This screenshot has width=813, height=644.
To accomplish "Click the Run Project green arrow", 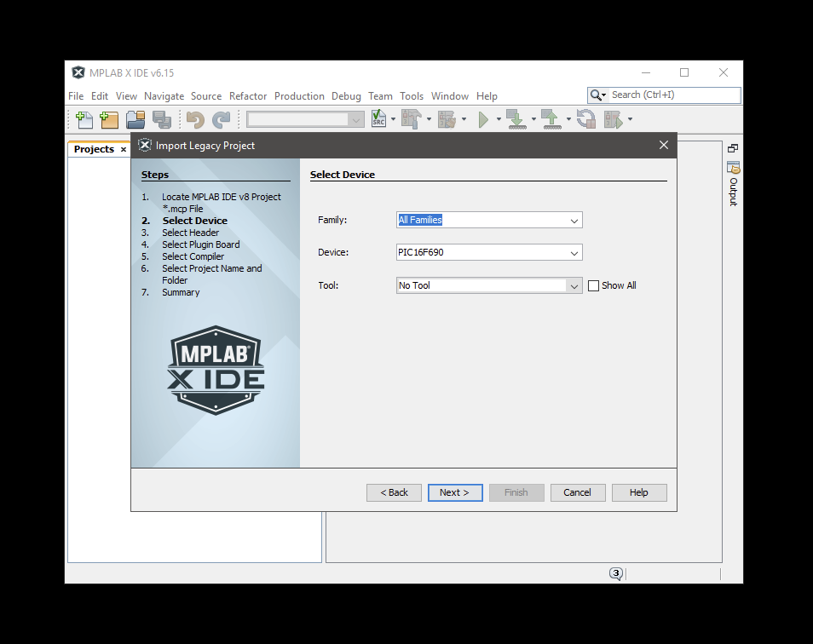I will click(x=483, y=120).
